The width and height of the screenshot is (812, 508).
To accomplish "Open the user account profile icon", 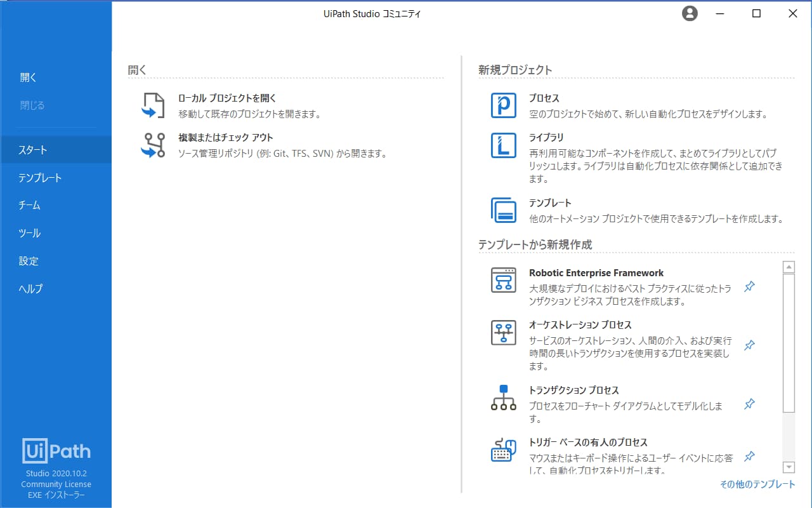I will (x=690, y=13).
